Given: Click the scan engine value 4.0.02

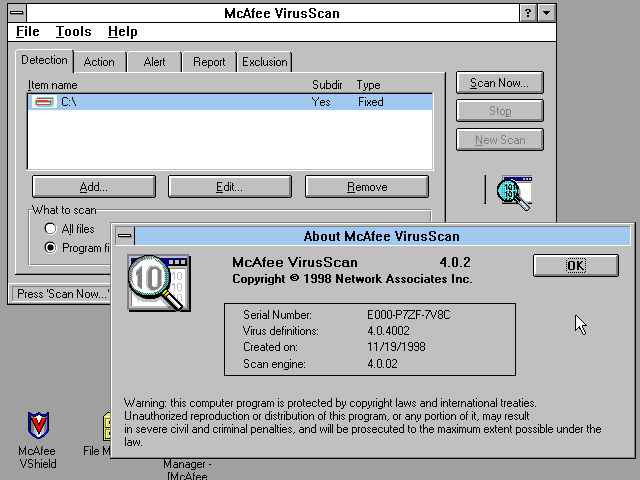Looking at the screenshot, I should click(x=382, y=364).
